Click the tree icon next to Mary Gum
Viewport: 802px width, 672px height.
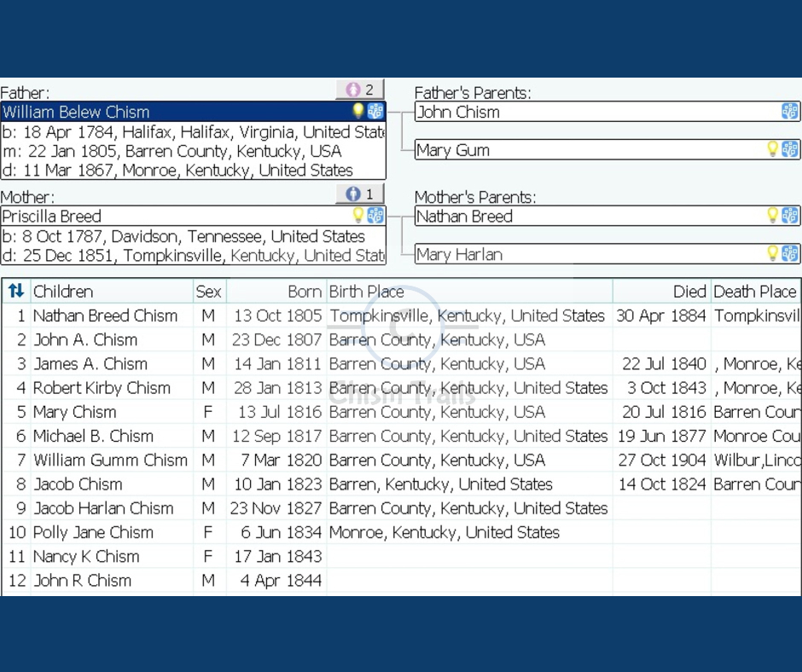point(789,149)
